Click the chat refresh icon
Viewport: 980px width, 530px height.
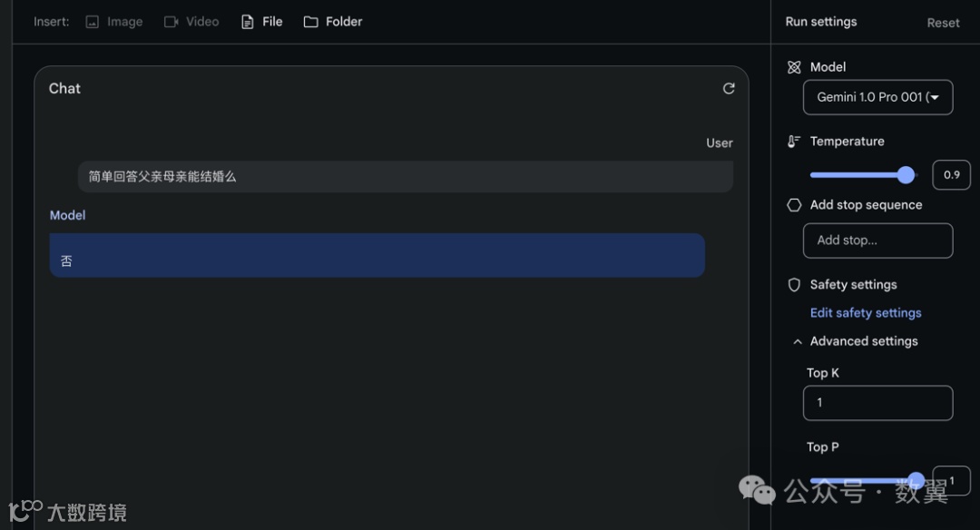(x=729, y=88)
